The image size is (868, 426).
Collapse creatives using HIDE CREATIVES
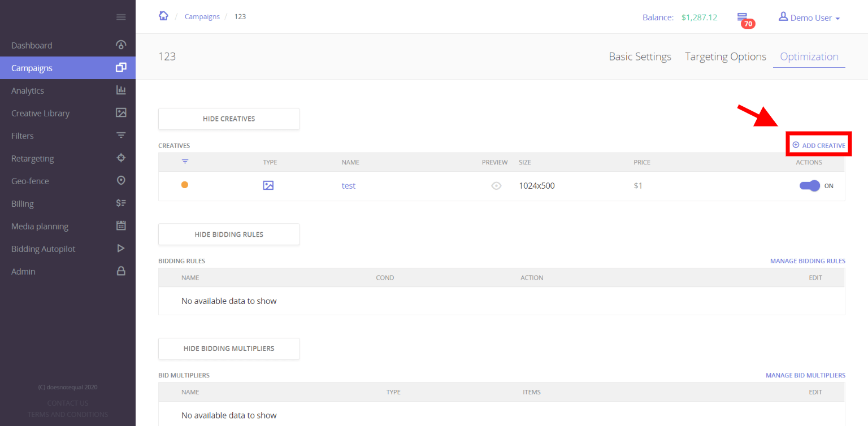[228, 119]
